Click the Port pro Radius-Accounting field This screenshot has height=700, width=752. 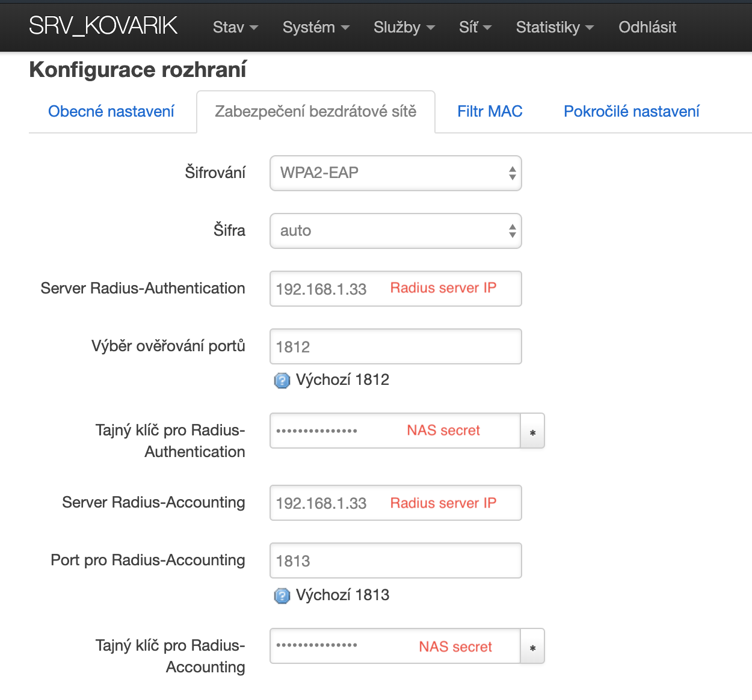[395, 560]
